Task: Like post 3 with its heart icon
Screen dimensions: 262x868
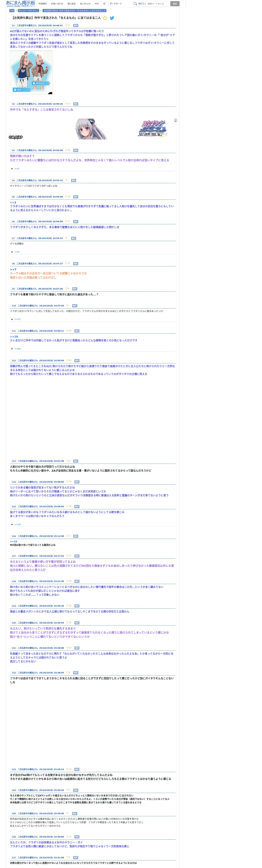Action: pos(66,150)
